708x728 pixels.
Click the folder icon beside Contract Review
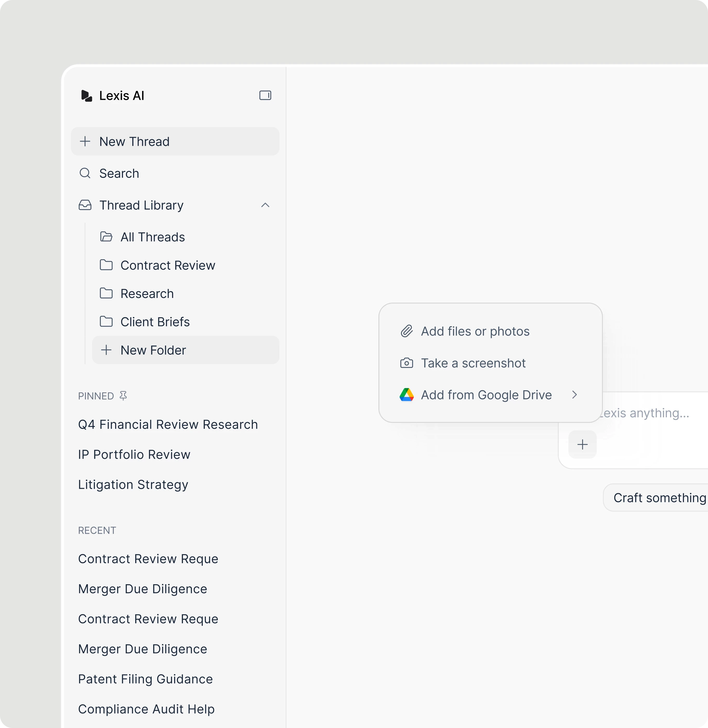click(106, 265)
